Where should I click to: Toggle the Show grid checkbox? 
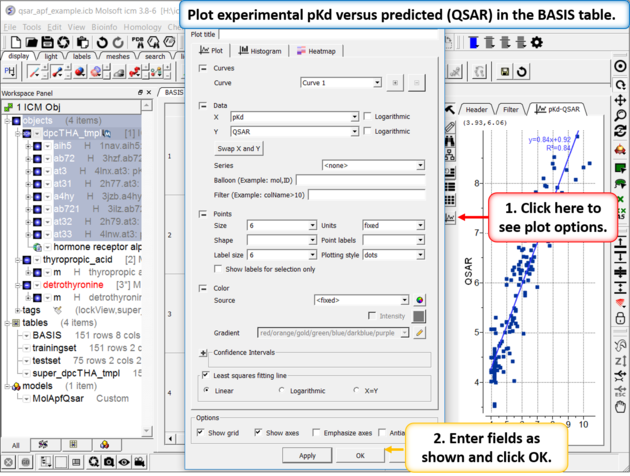click(201, 433)
